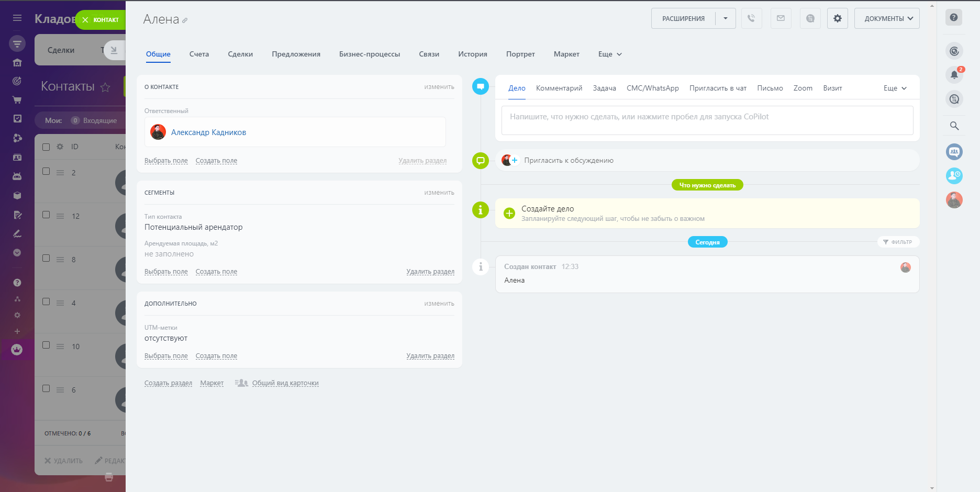This screenshot has height=492, width=980.
Task: Open the Расширения dropdown arrow
Action: tap(725, 18)
